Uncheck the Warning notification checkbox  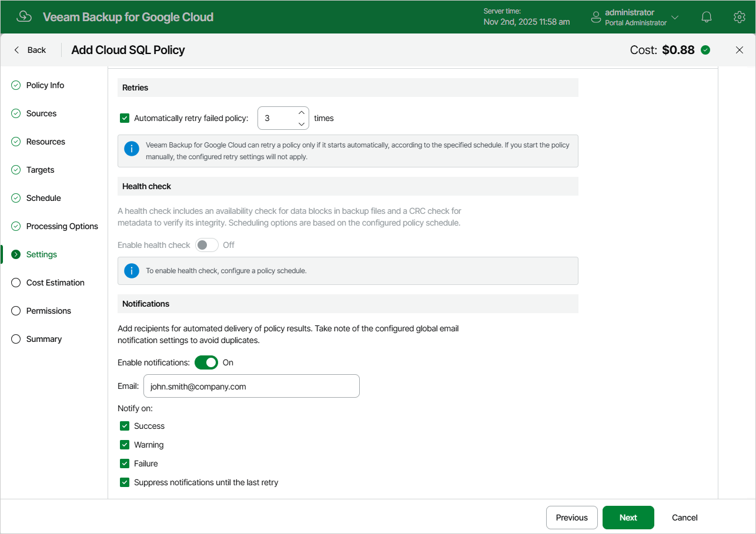click(x=125, y=445)
